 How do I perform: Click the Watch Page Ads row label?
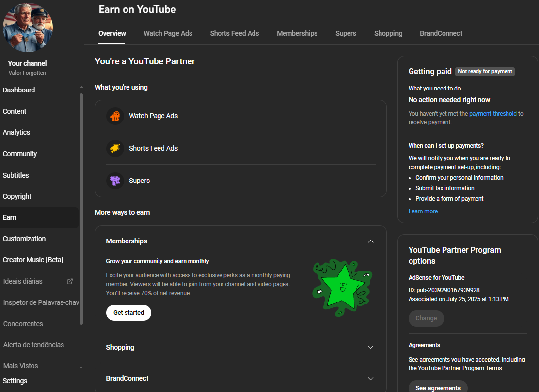(153, 116)
